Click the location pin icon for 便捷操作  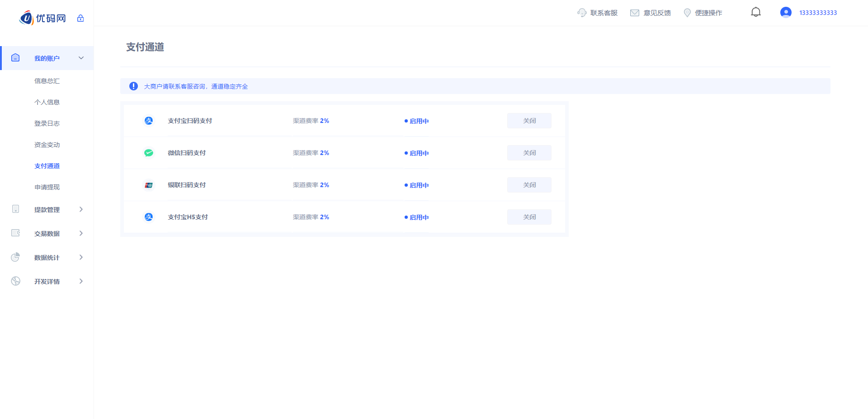click(x=687, y=13)
